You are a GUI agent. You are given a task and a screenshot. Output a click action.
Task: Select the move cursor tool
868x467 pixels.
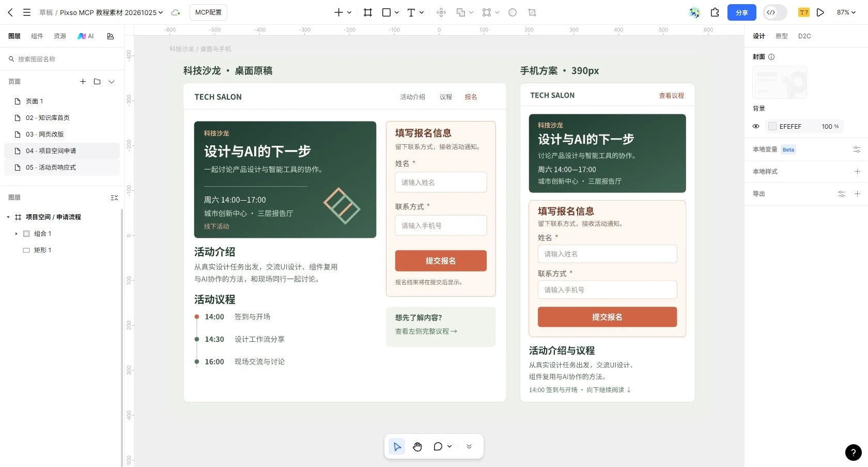pyautogui.click(x=397, y=446)
